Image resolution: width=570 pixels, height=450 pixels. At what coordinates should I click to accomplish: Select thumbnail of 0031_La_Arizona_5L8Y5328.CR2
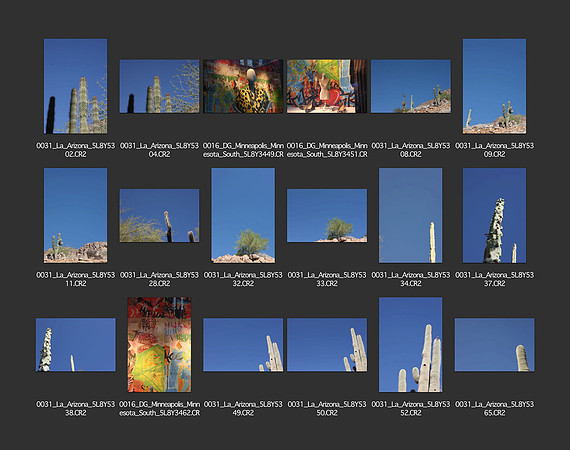(160, 215)
